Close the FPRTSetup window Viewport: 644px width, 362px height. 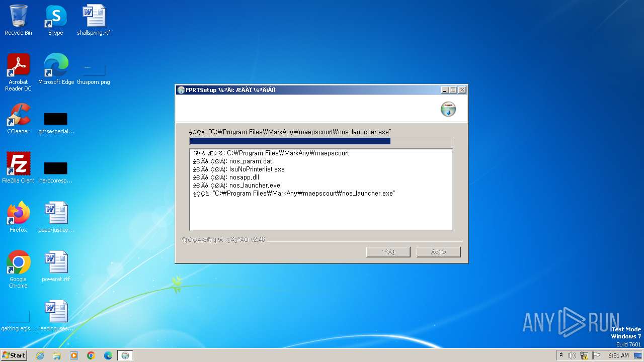462,90
